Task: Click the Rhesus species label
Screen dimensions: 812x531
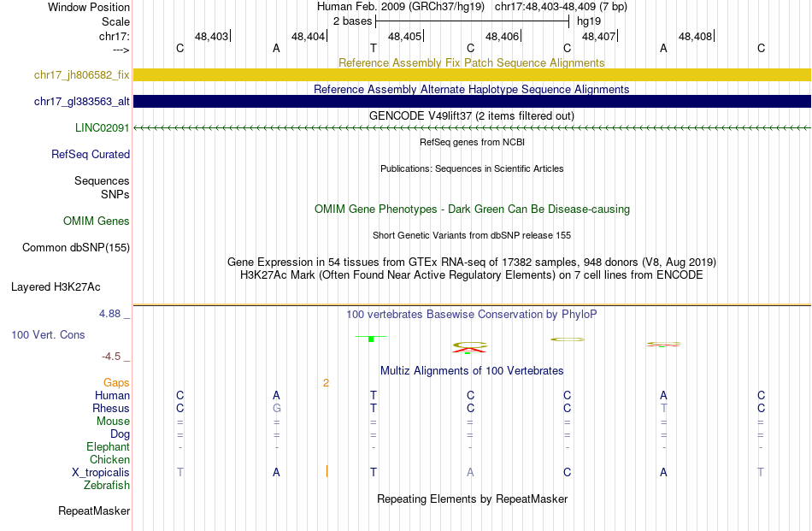Action: (111, 409)
